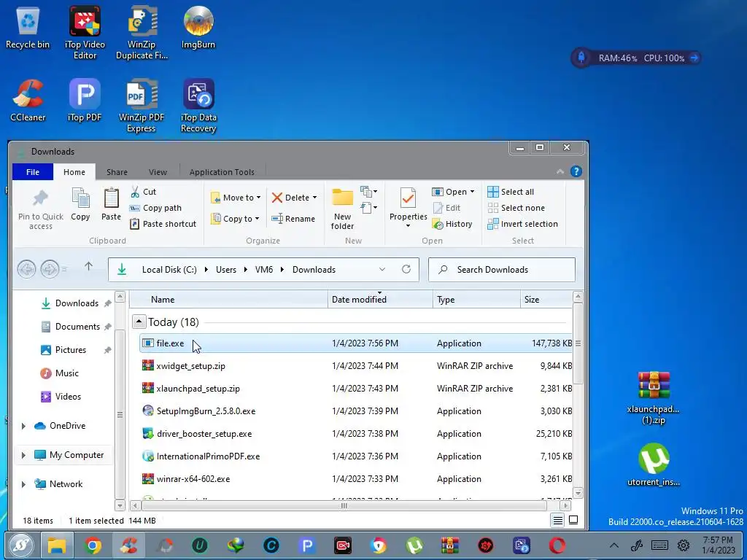747x560 pixels.
Task: Click the Explorer help question mark icon
Action: pos(576,171)
